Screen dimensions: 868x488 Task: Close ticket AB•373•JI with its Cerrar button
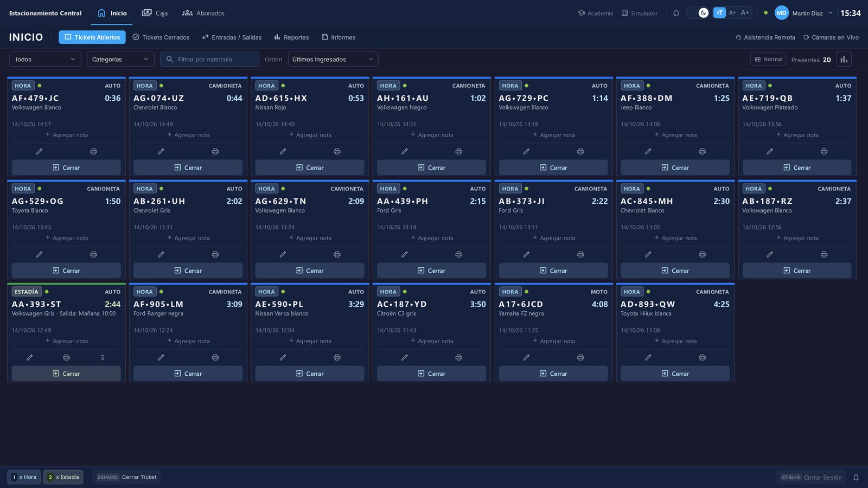pyautogui.click(x=553, y=271)
